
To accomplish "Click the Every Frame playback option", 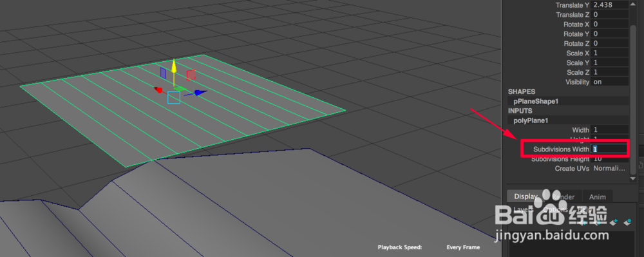I will [463, 247].
